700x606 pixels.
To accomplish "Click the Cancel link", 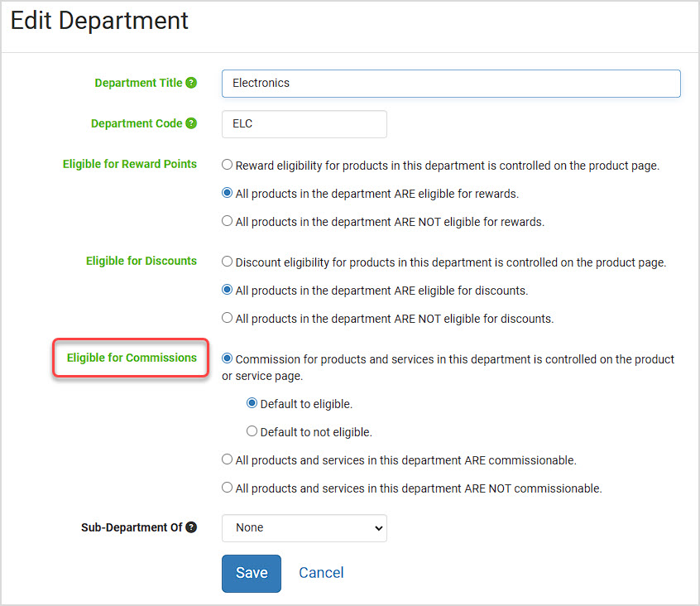I will [321, 573].
